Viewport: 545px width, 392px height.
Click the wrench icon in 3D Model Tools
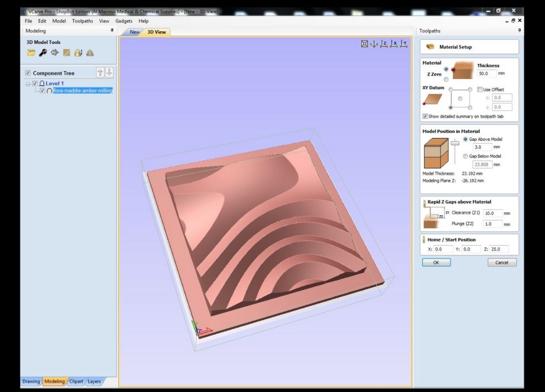(42, 53)
